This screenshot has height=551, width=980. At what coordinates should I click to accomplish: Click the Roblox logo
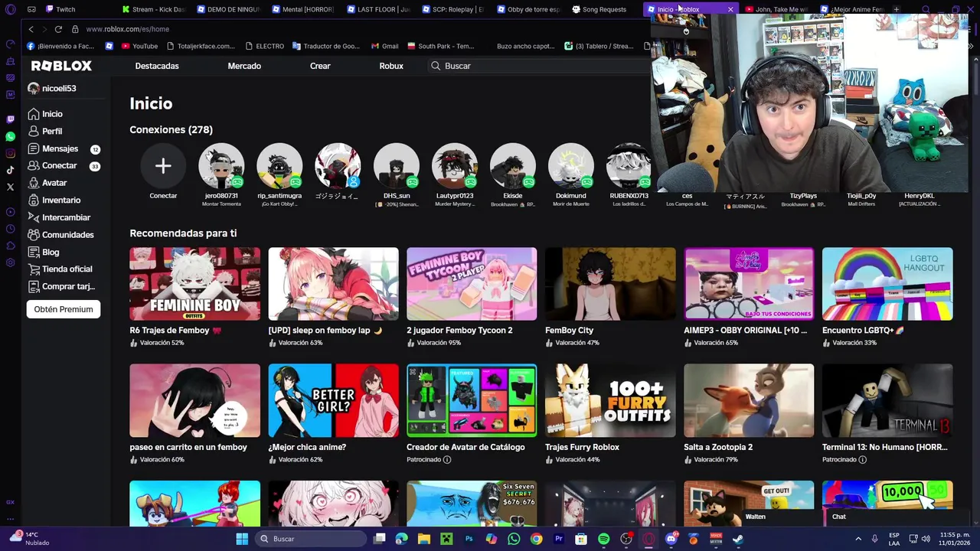tap(61, 66)
